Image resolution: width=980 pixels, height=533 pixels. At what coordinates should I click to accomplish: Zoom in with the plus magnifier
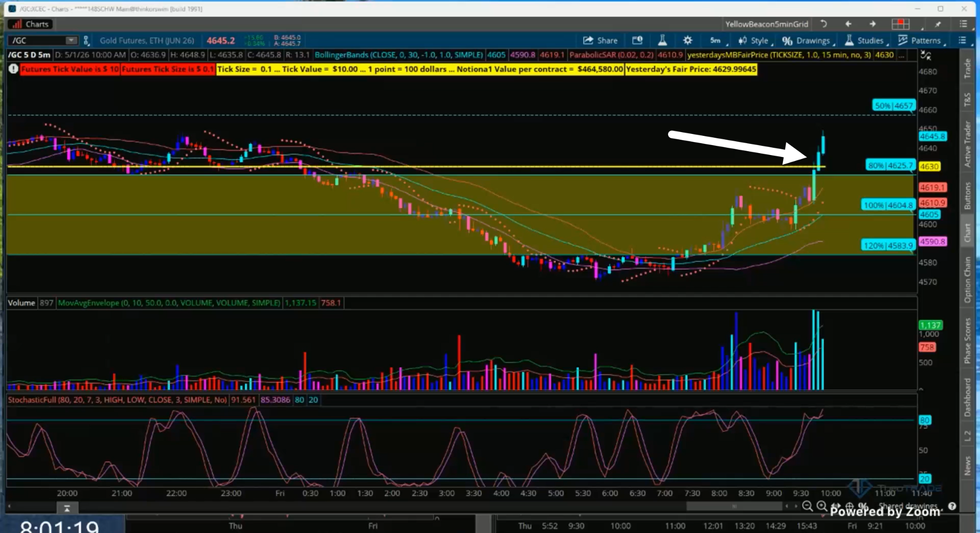(822, 506)
